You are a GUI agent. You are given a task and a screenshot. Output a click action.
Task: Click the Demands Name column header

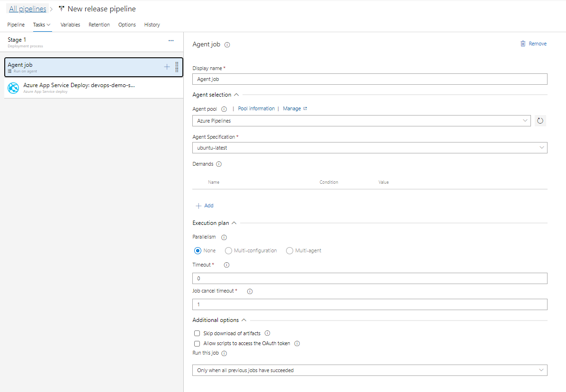coord(214,182)
